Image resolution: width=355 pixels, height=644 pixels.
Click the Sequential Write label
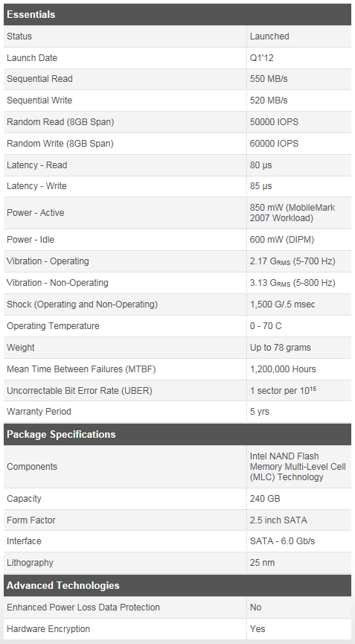click(39, 101)
